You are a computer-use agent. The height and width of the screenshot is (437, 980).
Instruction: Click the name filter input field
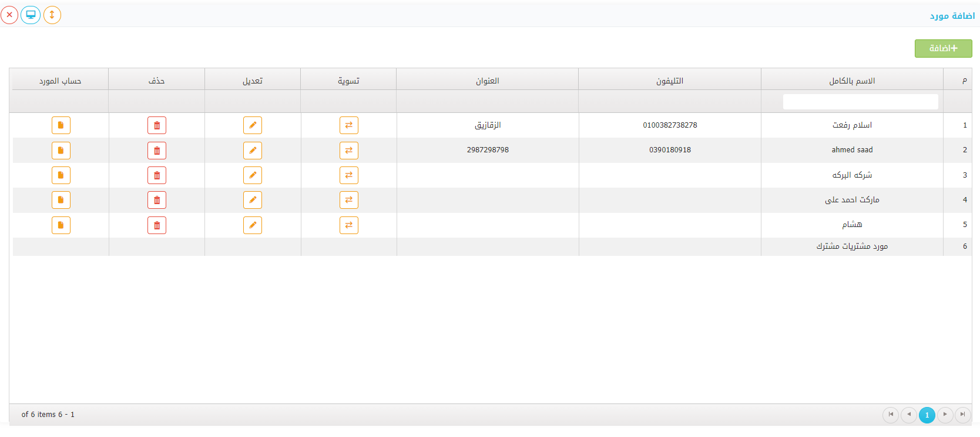pyautogui.click(x=860, y=102)
